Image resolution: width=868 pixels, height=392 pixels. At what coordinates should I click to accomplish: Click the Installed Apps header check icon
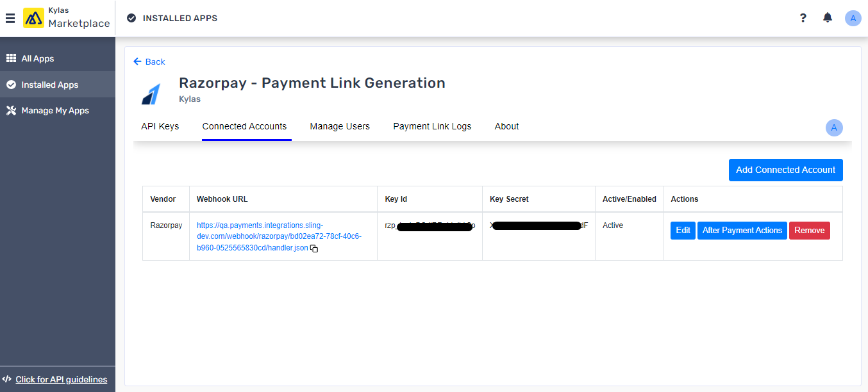(131, 18)
